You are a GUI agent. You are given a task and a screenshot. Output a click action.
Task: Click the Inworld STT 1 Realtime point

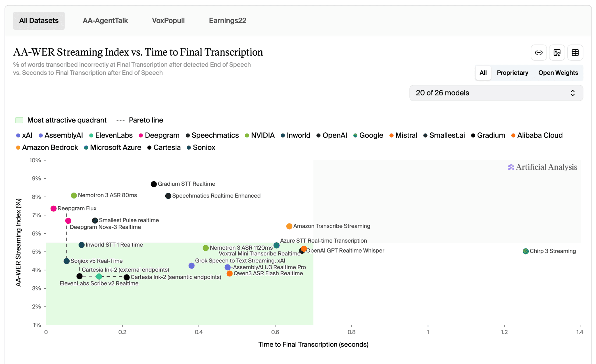point(81,245)
